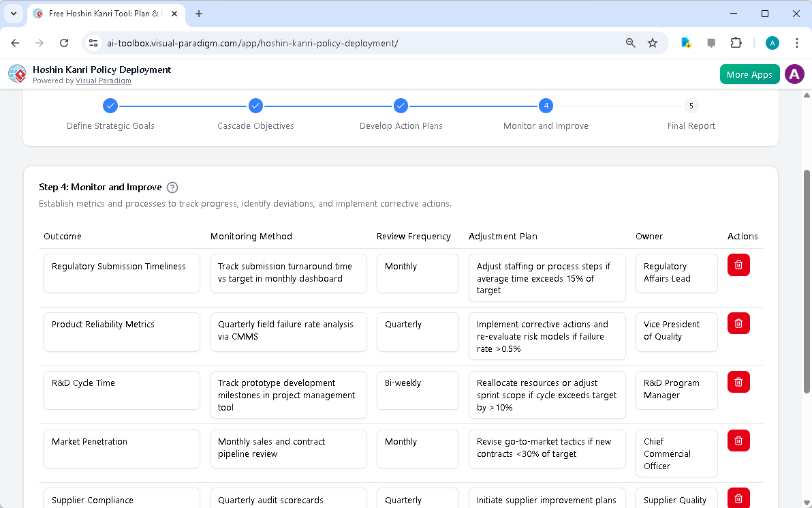The height and width of the screenshot is (508, 812).
Task: Open the Visual Paradigm link
Action: point(103,80)
